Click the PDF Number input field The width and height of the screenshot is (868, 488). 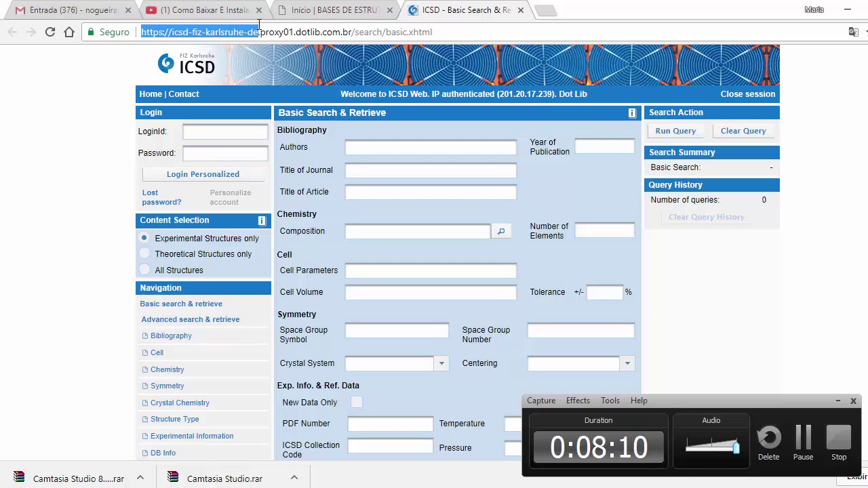coord(391,424)
